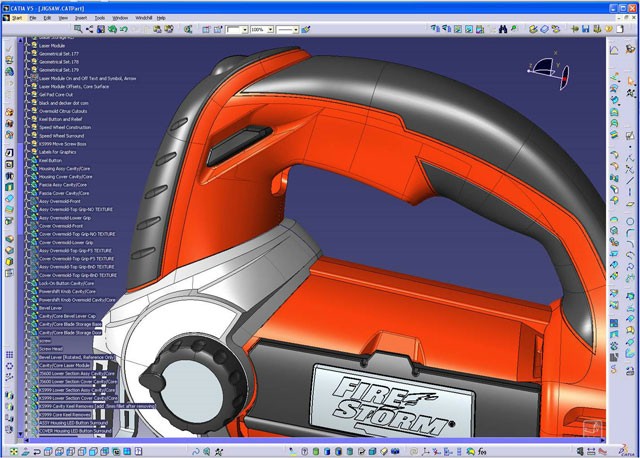Click the node icon beside Laser Module
The height and width of the screenshot is (458, 640).
(x=33, y=45)
